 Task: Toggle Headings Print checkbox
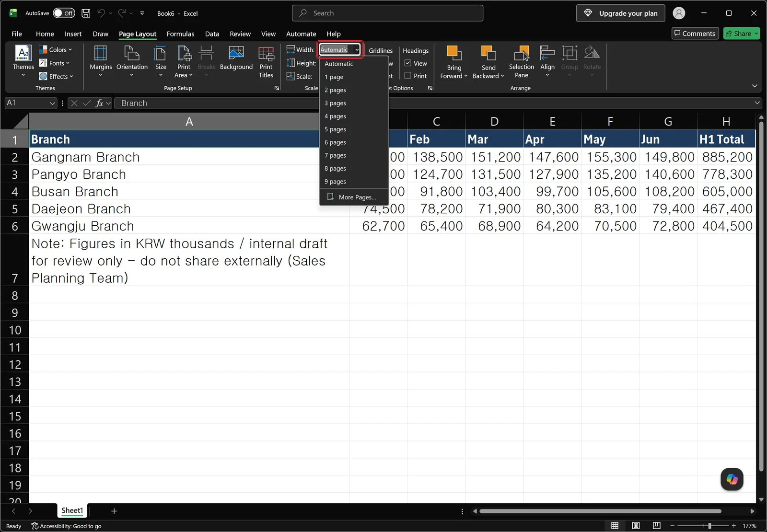point(408,76)
